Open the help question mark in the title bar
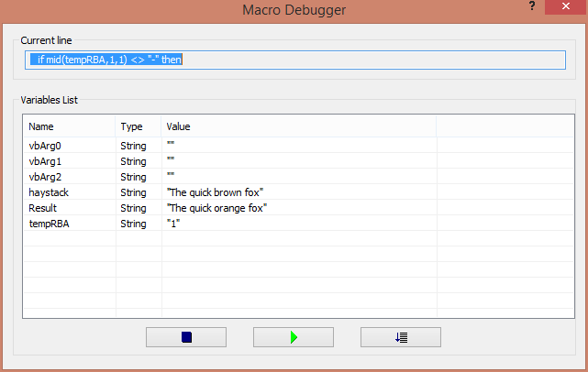Image resolution: width=588 pixels, height=372 pixels. [x=532, y=6]
